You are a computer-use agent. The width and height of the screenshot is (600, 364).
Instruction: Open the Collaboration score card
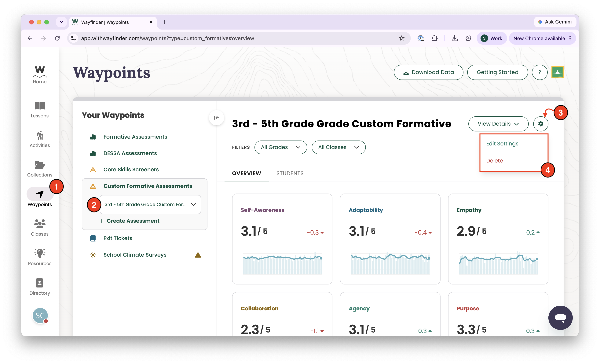pos(282,314)
